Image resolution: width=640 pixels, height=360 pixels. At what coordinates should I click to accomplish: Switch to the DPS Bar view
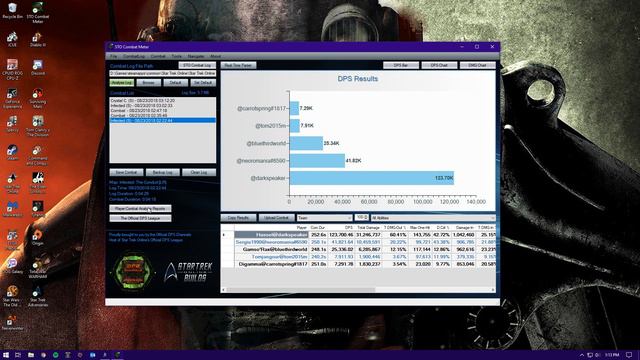click(x=401, y=65)
